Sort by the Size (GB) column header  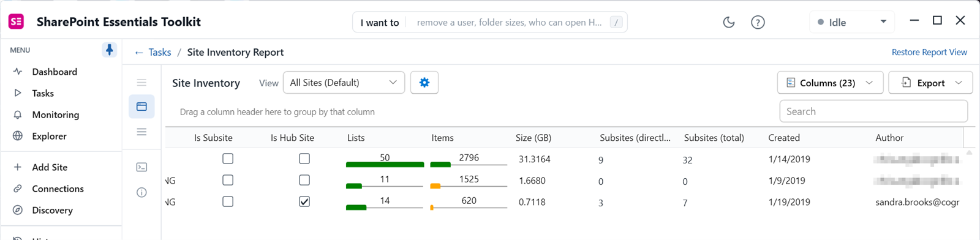[x=533, y=138]
